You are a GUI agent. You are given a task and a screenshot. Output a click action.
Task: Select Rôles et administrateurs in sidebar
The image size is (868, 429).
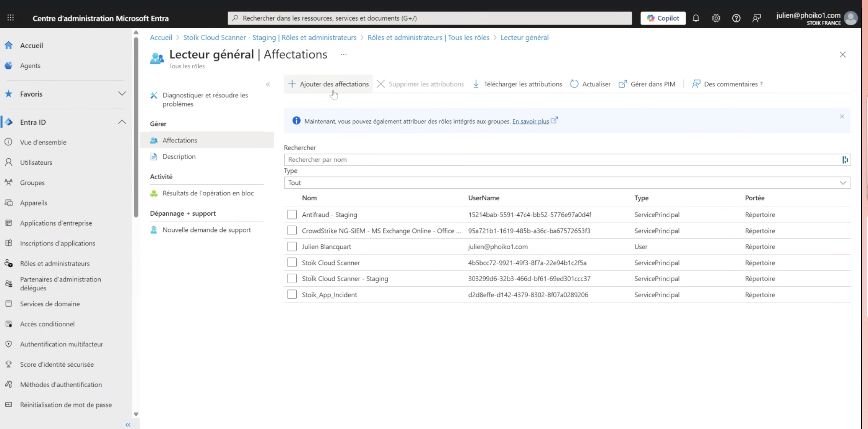[x=55, y=263]
